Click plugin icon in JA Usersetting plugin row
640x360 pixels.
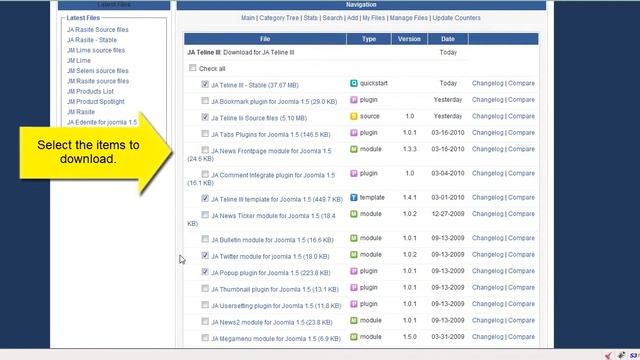click(x=354, y=304)
